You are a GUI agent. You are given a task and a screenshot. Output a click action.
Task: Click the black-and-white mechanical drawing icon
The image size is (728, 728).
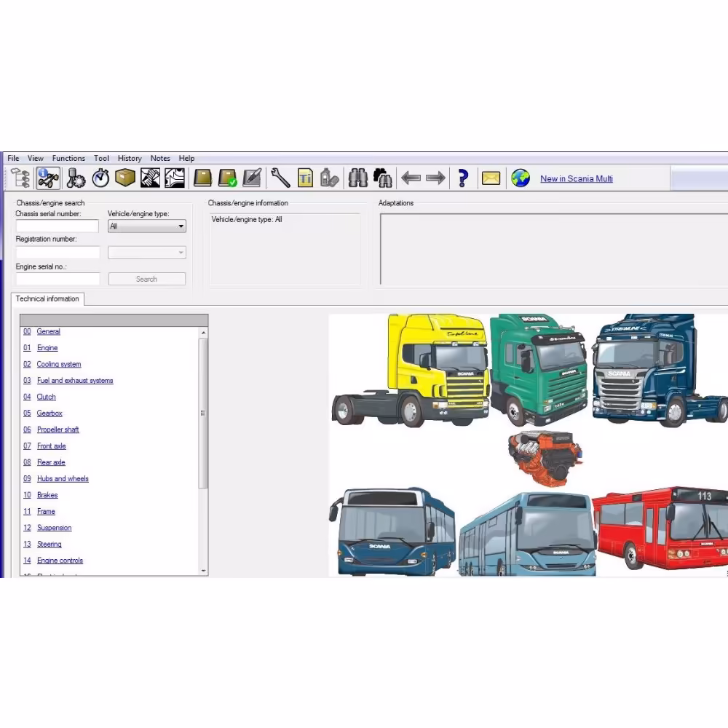[x=175, y=178]
